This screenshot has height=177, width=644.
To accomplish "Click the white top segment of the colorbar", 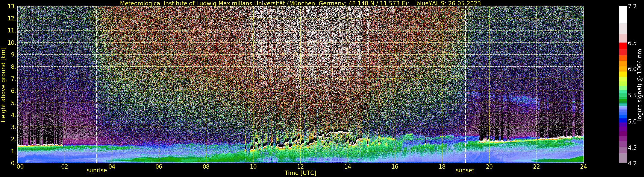I will pos(623,15).
